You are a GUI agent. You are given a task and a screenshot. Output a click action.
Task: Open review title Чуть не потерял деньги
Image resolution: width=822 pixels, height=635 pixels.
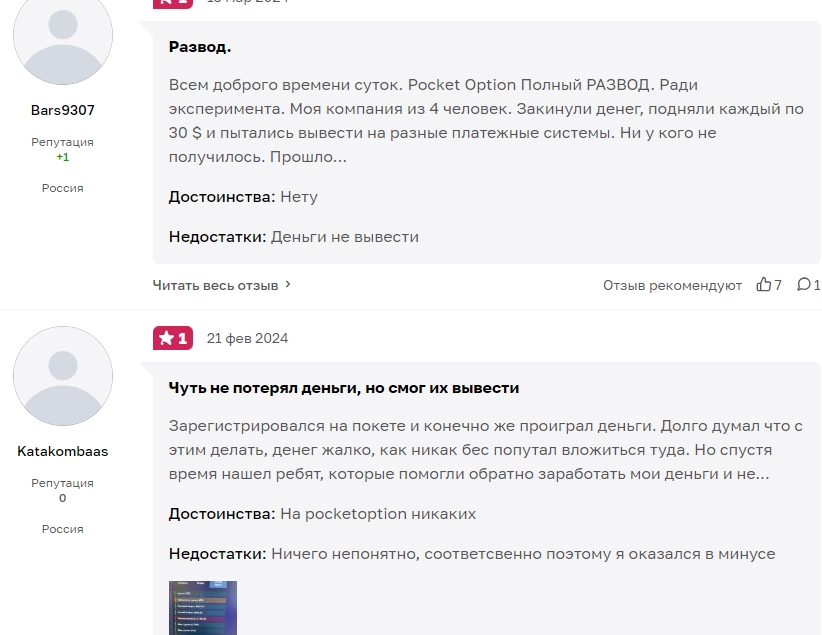344,388
